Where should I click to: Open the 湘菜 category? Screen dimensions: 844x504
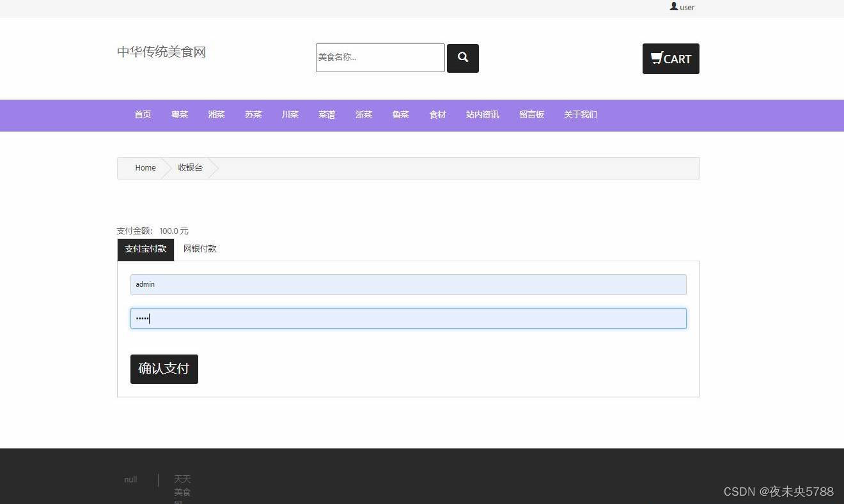(x=216, y=115)
